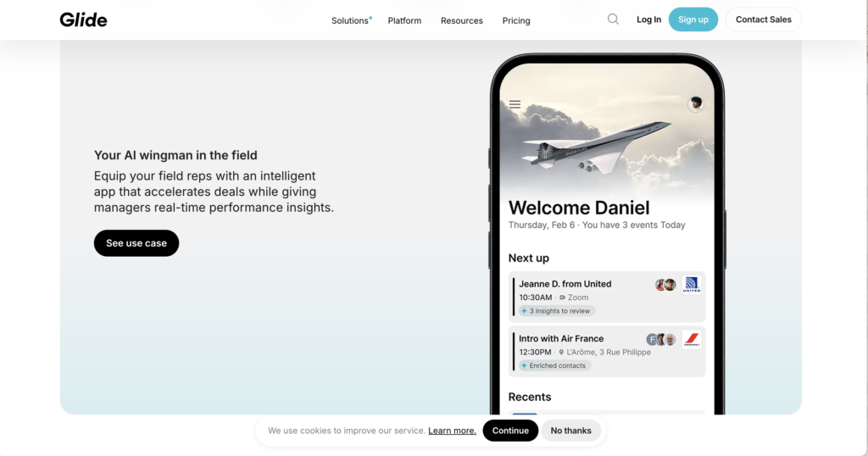The height and width of the screenshot is (456, 868).
Task: Click the Glide logo
Action: [x=83, y=20]
